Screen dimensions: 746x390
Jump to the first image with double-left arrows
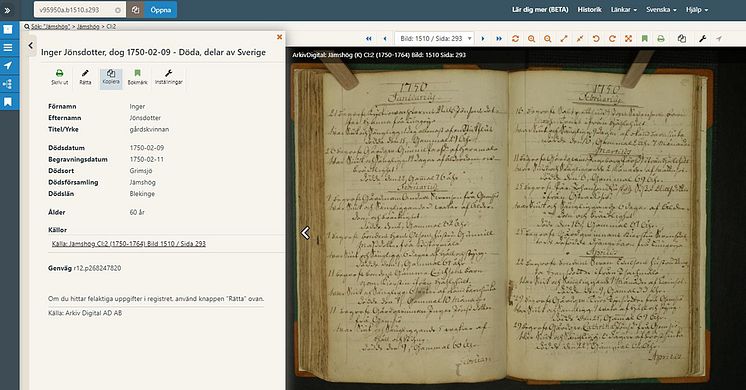pyautogui.click(x=369, y=39)
